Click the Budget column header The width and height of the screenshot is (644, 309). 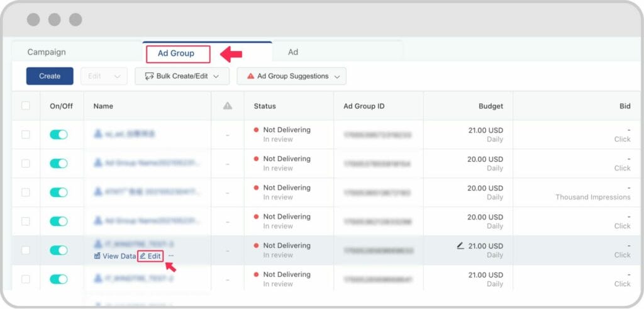coord(491,106)
